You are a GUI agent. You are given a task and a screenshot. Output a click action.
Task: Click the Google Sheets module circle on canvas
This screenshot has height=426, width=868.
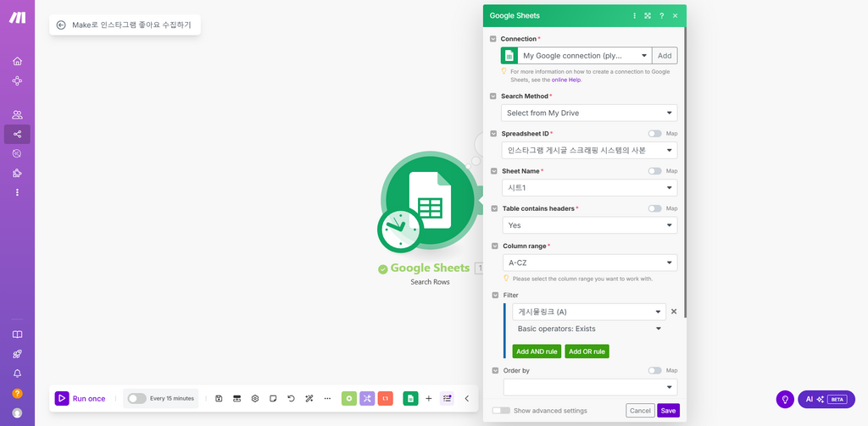coord(430,202)
